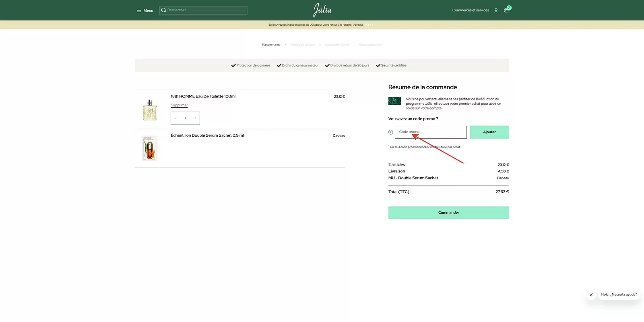Viewport: 644px width, 322px height.
Task: Click the Ajouter promo button
Action: coord(489,132)
